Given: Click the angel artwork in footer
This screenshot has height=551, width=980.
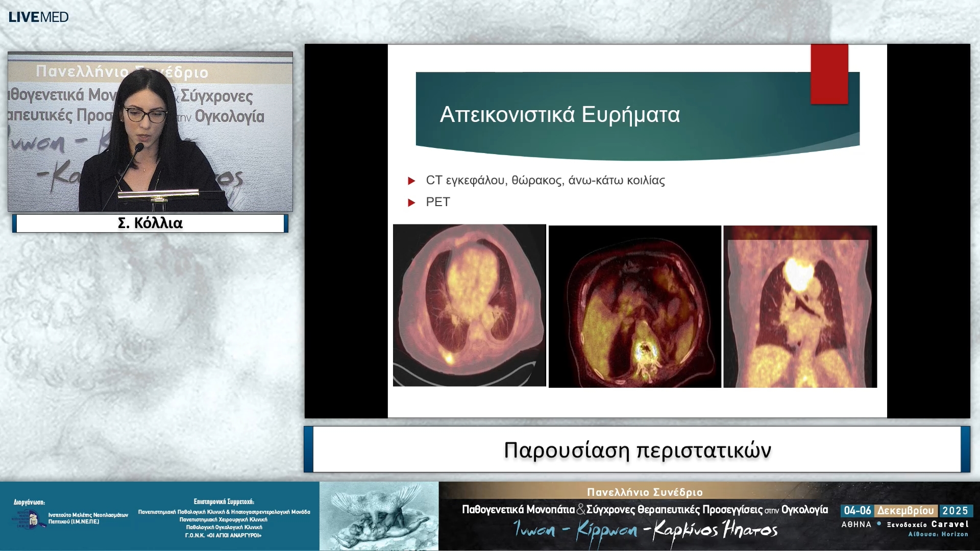Looking at the screenshot, I should 379,516.
